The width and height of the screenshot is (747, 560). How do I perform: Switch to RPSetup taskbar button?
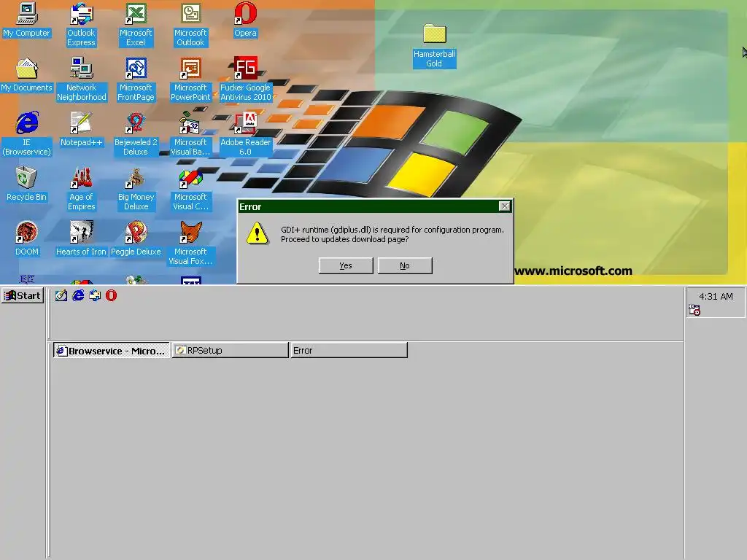(x=230, y=351)
